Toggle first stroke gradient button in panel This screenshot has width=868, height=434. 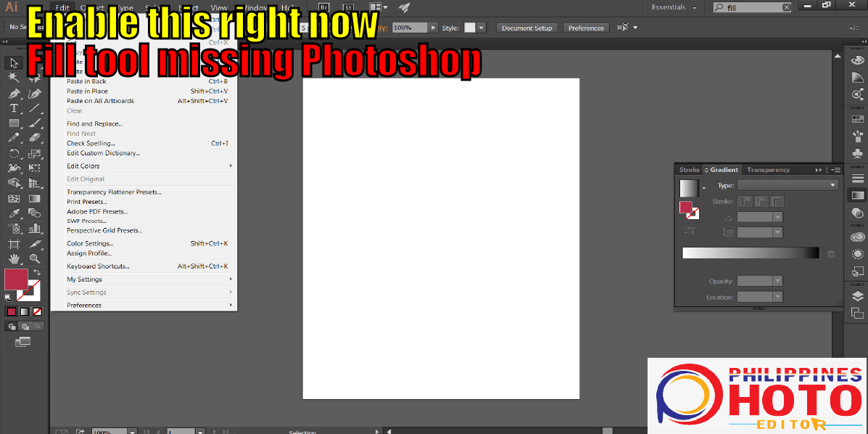(x=744, y=202)
